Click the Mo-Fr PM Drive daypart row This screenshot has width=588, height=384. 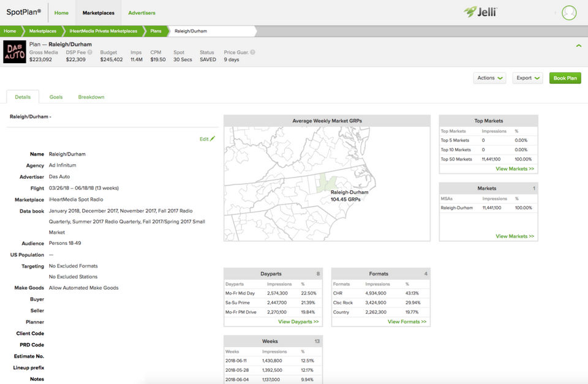[x=273, y=312]
